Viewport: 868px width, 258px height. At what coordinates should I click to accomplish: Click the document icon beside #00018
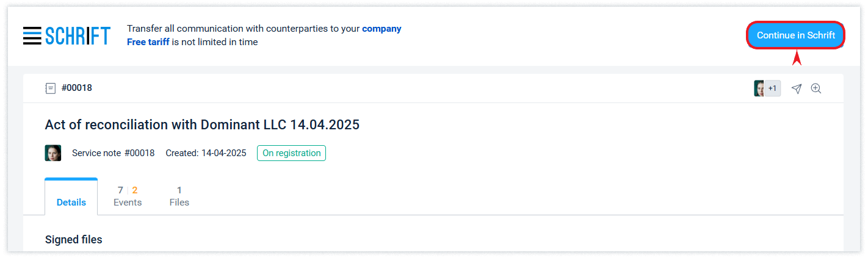(x=50, y=88)
